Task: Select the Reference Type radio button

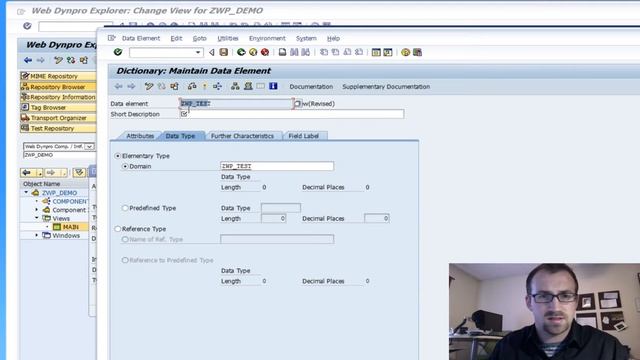Action: pyautogui.click(x=118, y=229)
